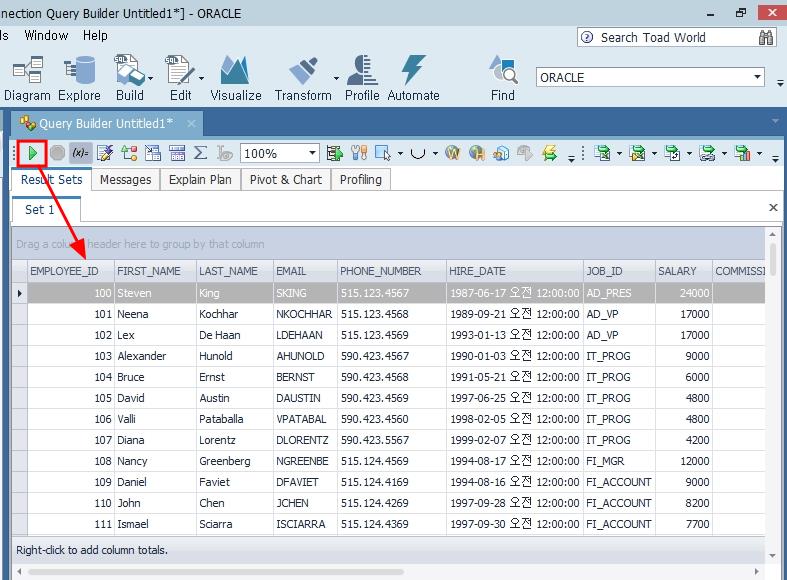787x580 pixels.
Task: Open the Diagram tool
Action: tap(27, 78)
